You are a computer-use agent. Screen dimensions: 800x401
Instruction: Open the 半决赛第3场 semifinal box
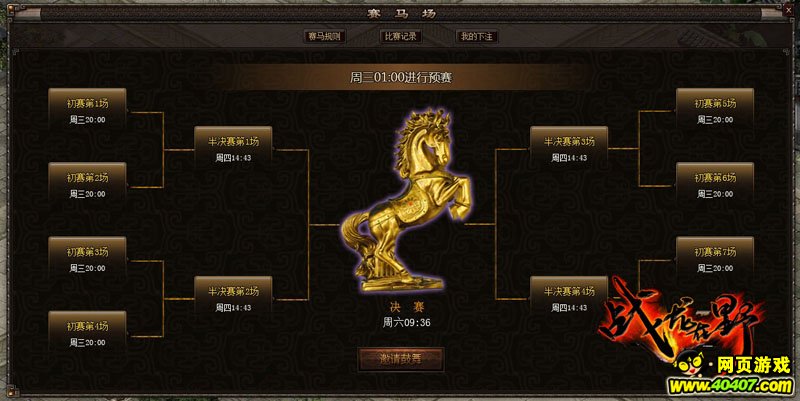pos(569,147)
